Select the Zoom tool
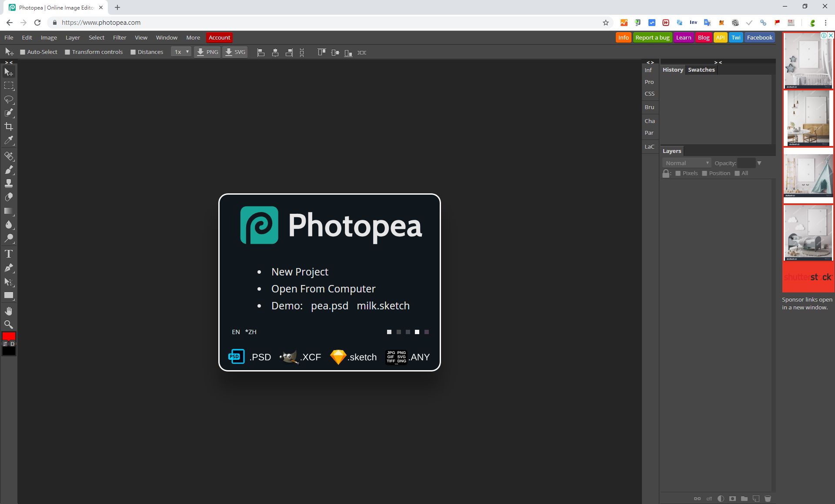This screenshot has height=504, width=835. [x=9, y=325]
